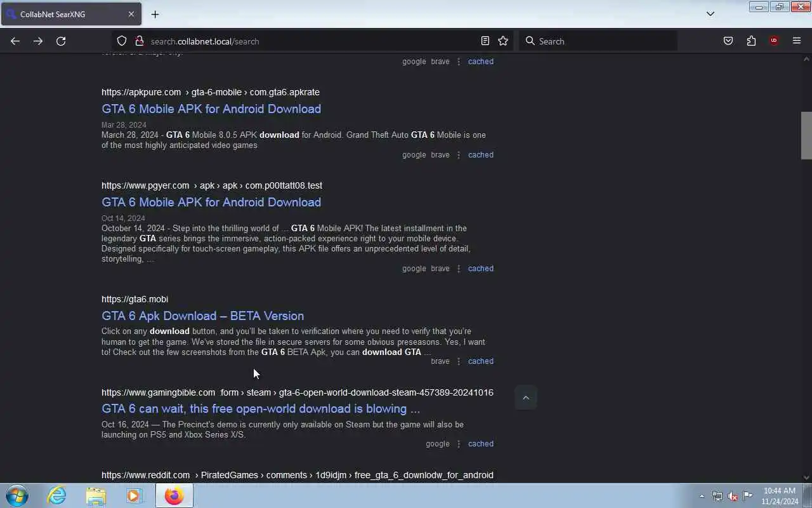Open GTA 6 Apk Download BETA Version
Image resolution: width=812 pixels, height=508 pixels.
tap(202, 316)
